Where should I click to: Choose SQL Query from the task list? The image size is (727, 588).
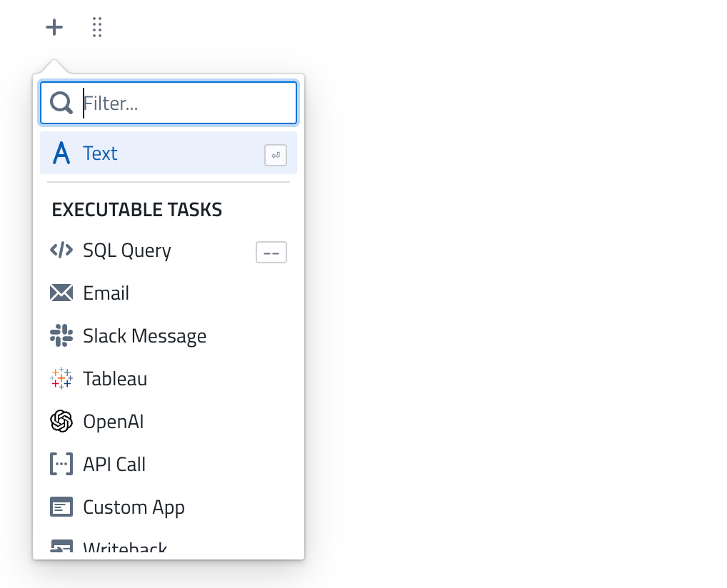click(127, 250)
